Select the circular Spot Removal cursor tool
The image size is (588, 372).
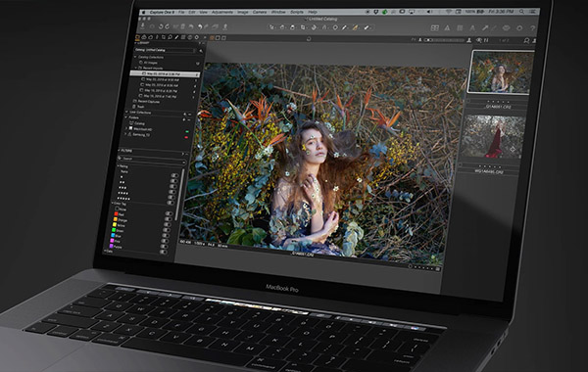[x=335, y=27]
